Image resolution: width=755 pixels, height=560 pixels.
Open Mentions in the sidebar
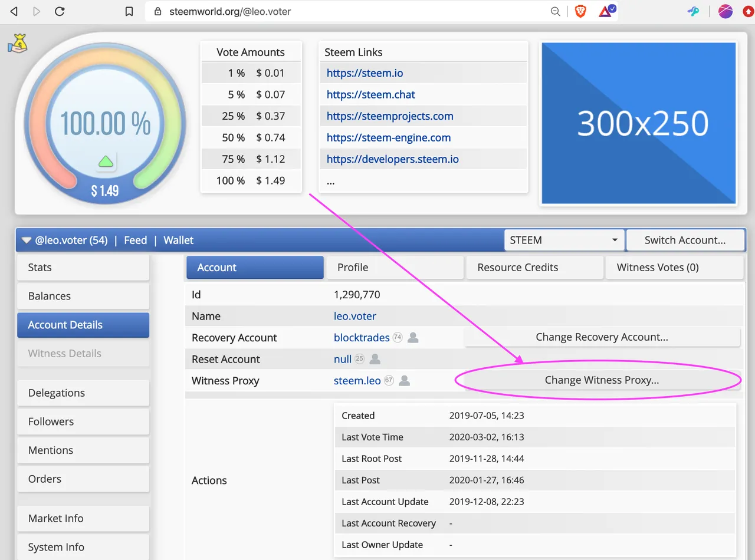[83, 450]
